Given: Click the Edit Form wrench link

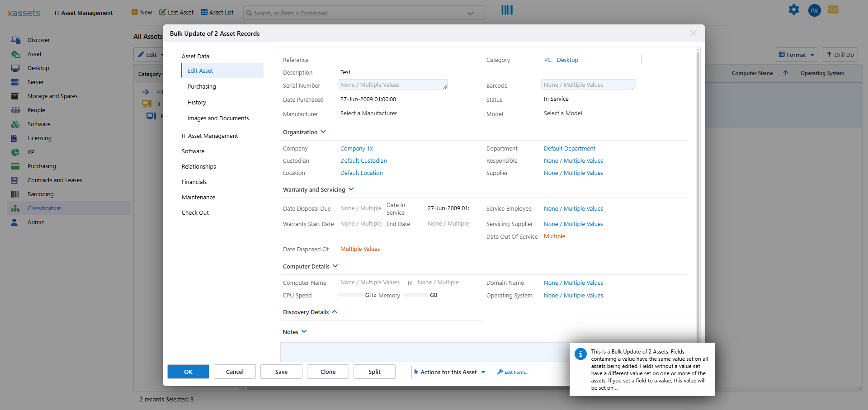Looking at the screenshot, I should click(x=513, y=372).
